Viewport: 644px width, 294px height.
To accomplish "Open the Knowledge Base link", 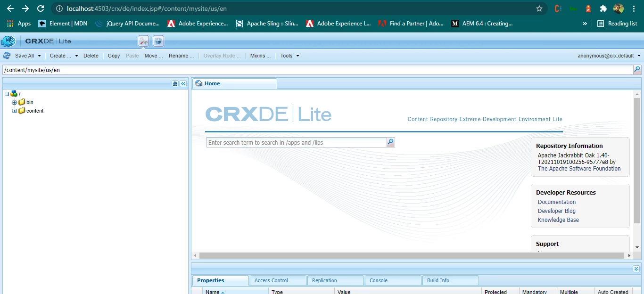I will (558, 220).
